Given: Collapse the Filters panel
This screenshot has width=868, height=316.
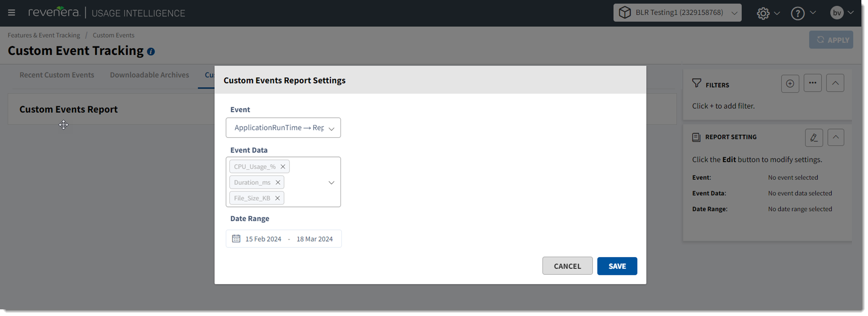Looking at the screenshot, I should click(835, 83).
